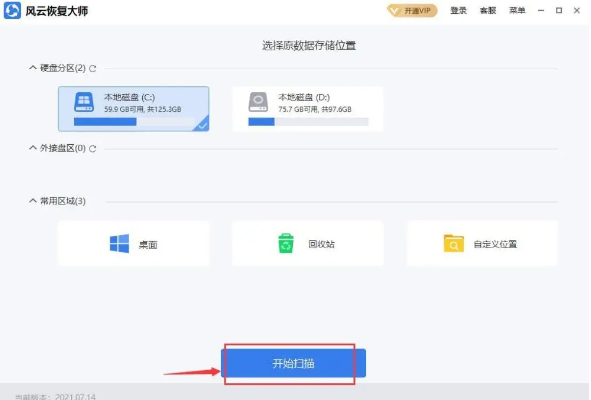Select the 本地磁盘 (D:) drive card

(x=308, y=109)
